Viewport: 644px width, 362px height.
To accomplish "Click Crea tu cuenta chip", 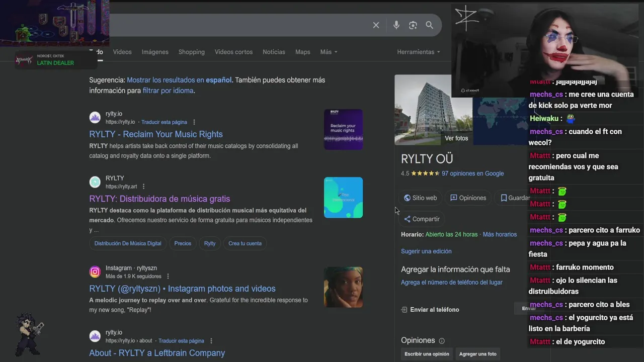I will [245, 243].
